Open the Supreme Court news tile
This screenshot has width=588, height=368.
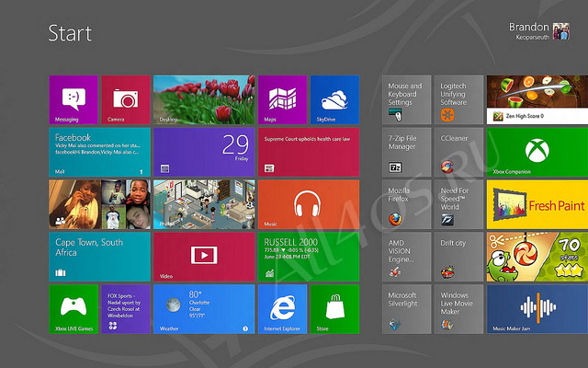[x=309, y=152]
